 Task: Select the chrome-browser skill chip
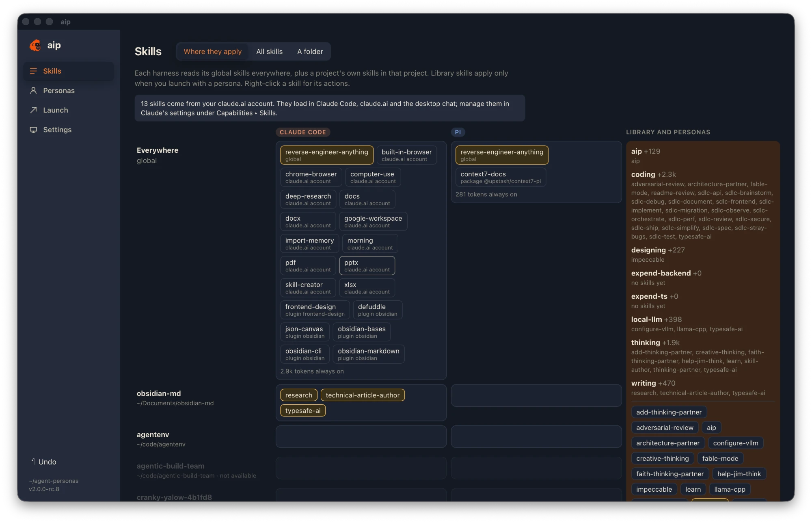(311, 177)
